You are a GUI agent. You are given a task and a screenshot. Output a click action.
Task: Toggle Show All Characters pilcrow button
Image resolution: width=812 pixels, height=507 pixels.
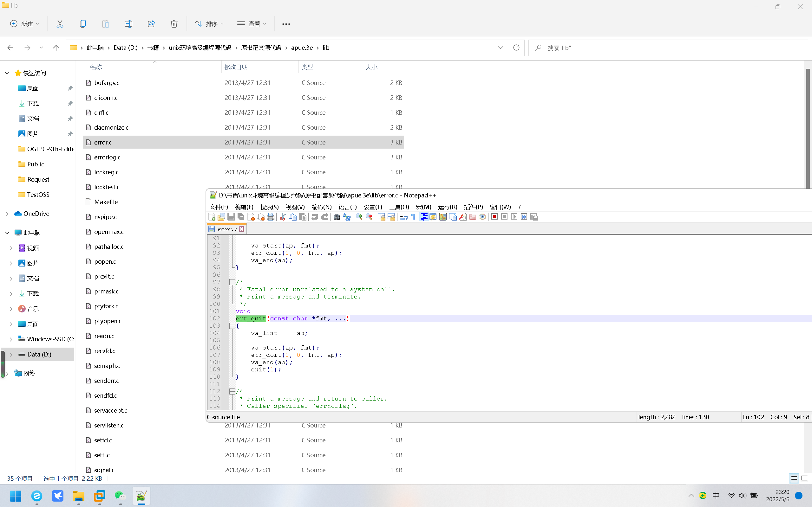pos(413,217)
